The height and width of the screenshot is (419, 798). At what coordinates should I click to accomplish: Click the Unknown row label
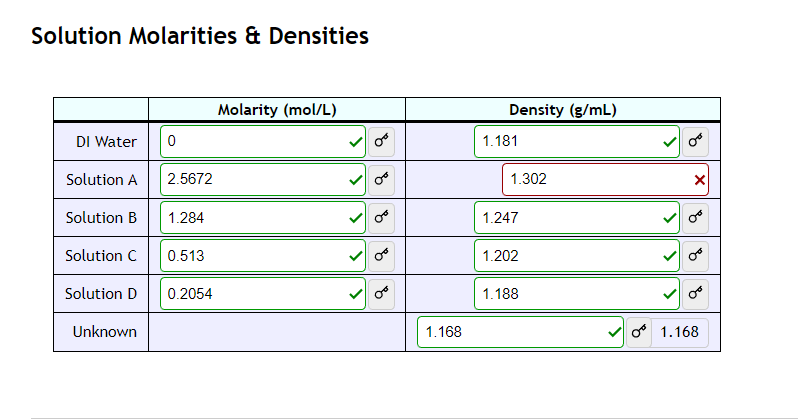[x=105, y=332]
